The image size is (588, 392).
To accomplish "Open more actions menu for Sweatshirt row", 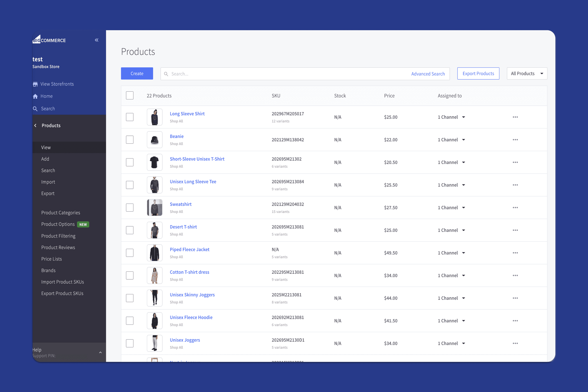I will 515,207.
